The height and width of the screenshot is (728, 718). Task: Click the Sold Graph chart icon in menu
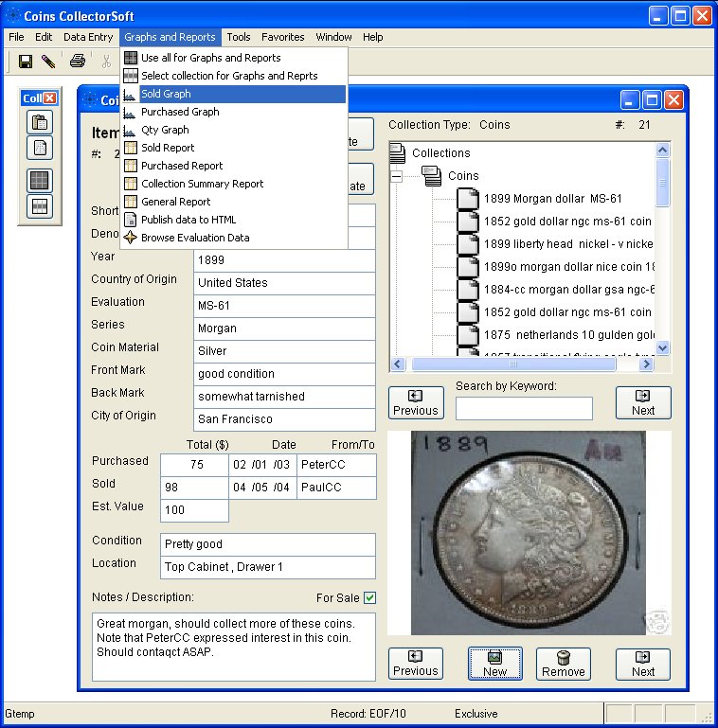click(x=130, y=95)
